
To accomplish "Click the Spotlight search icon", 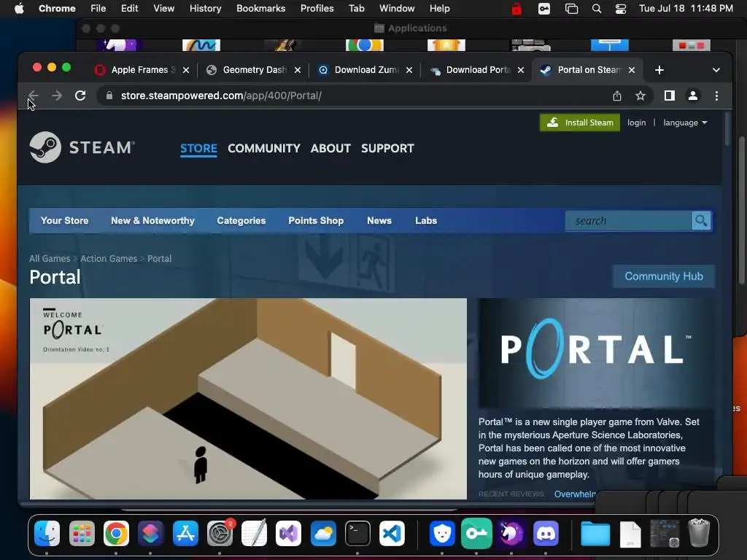I will [x=597, y=9].
